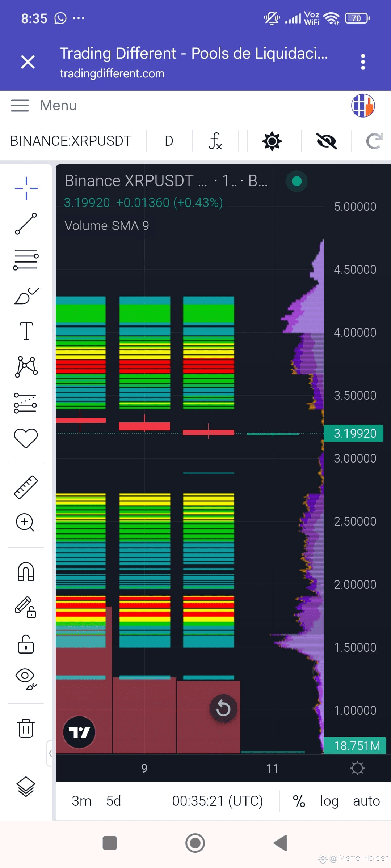Select the text annotation tool
391x868 pixels.
pyautogui.click(x=26, y=331)
